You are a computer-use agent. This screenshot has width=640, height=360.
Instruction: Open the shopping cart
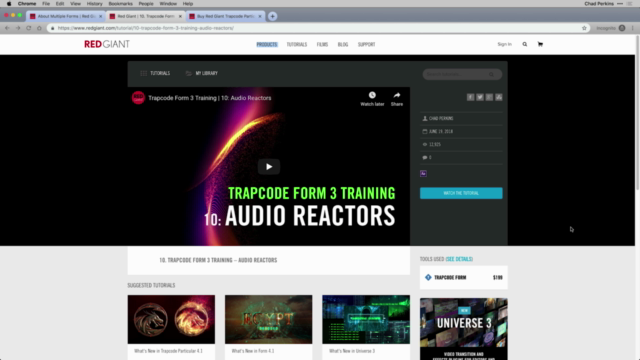pyautogui.click(x=540, y=44)
